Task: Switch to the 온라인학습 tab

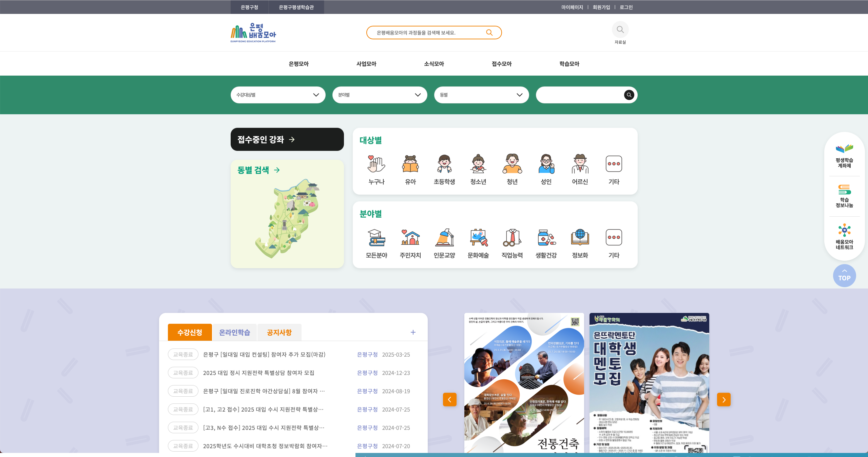Action: [234, 332]
